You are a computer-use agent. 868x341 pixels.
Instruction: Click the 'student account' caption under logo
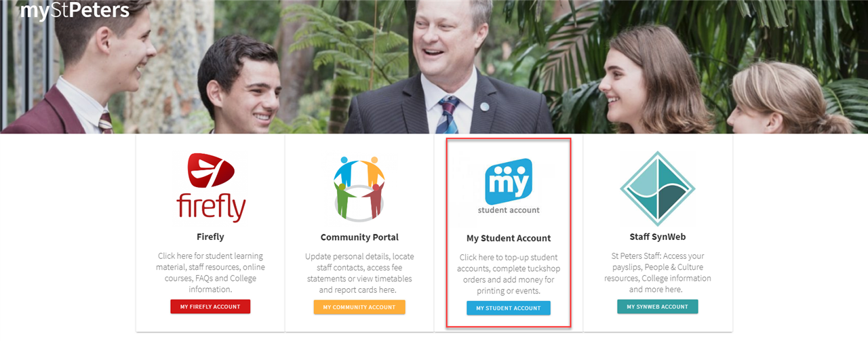509,210
